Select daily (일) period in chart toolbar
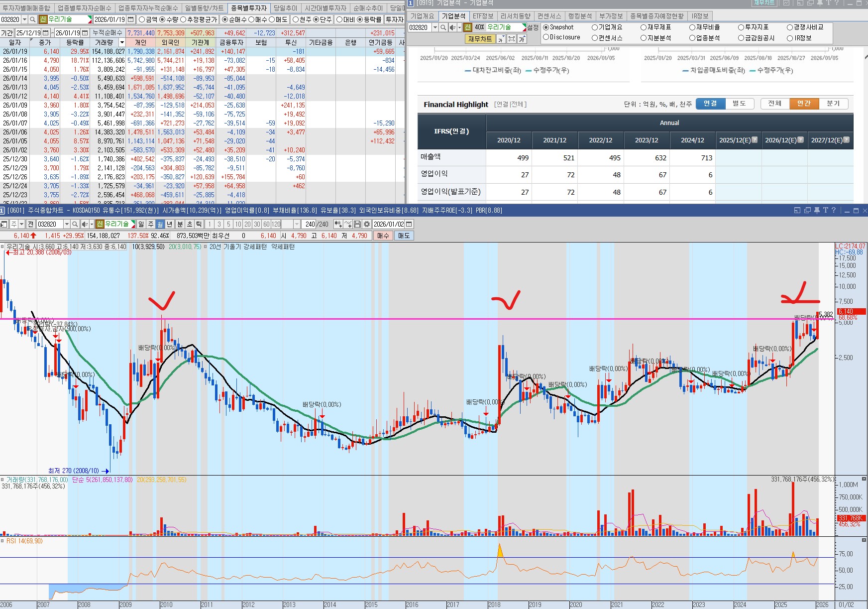The height and width of the screenshot is (609, 868). [141, 224]
